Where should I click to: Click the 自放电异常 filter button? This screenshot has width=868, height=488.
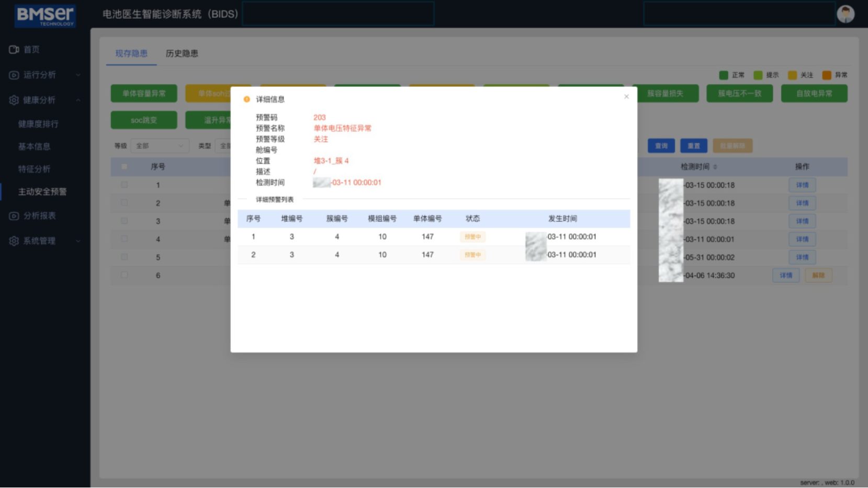pos(814,93)
